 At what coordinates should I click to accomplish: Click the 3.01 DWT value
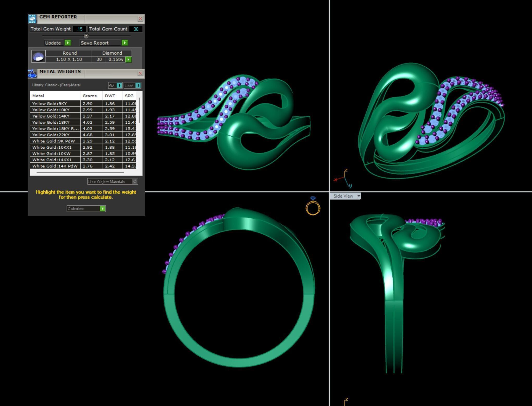pos(110,135)
